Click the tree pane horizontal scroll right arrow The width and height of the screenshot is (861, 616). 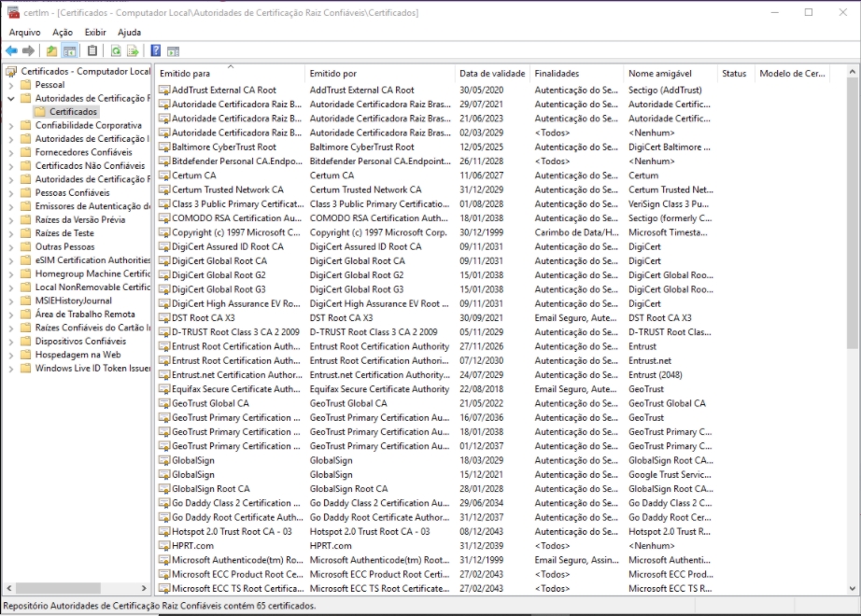point(145,588)
